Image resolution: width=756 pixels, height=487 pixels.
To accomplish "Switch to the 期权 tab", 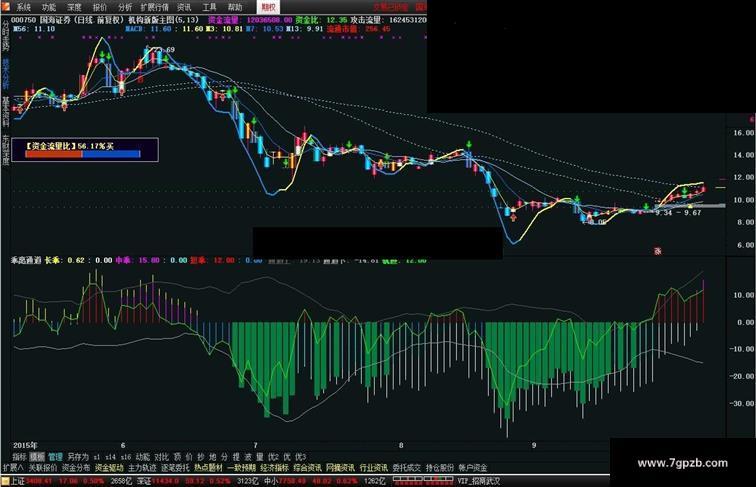I will [x=268, y=7].
